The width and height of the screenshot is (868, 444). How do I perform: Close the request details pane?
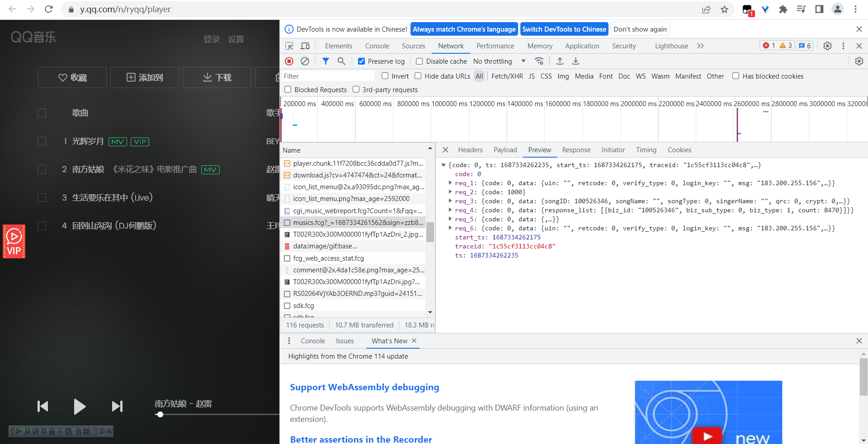point(445,150)
